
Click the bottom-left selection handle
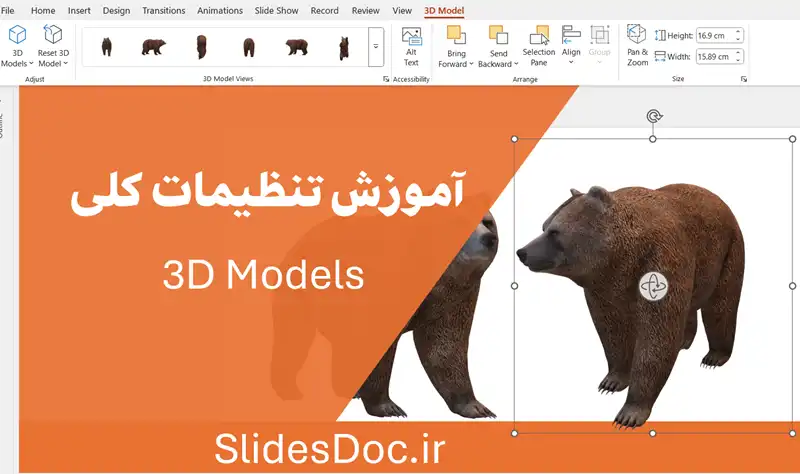514,433
